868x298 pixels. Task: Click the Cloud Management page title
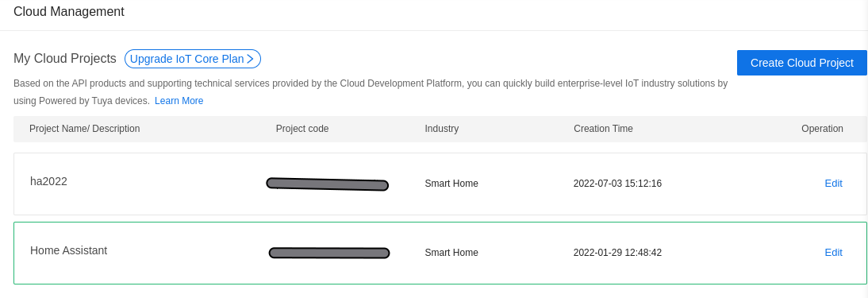tap(69, 12)
